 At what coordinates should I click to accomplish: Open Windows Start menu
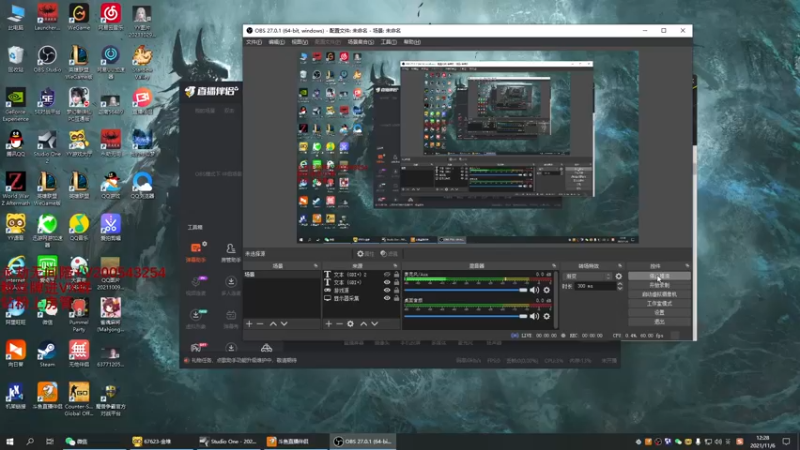[10, 441]
